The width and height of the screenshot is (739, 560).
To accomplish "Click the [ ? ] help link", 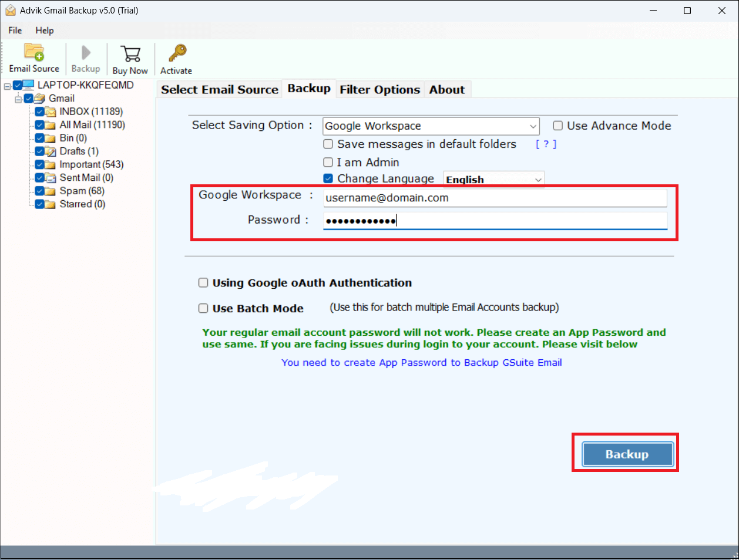I will (x=546, y=144).
